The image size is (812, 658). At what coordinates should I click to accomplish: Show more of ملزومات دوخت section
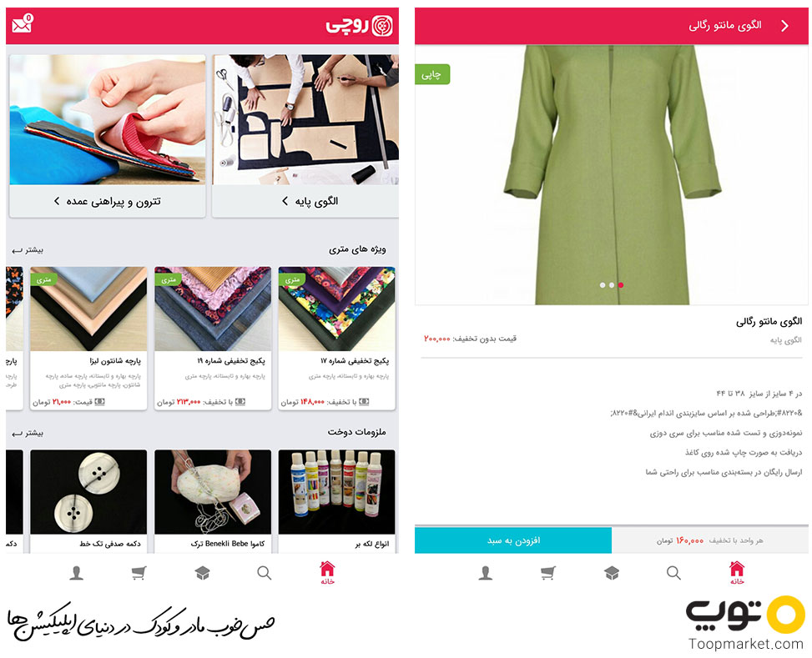click(x=28, y=433)
